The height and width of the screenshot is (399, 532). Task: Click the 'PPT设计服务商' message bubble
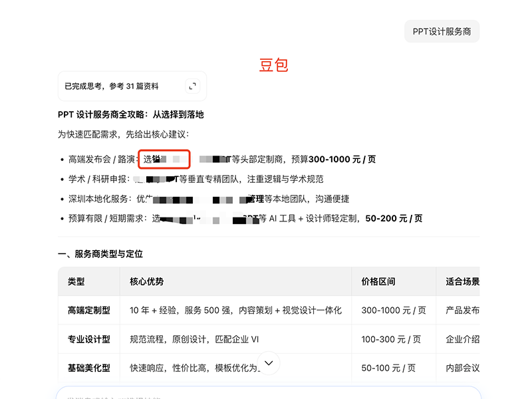click(x=442, y=31)
